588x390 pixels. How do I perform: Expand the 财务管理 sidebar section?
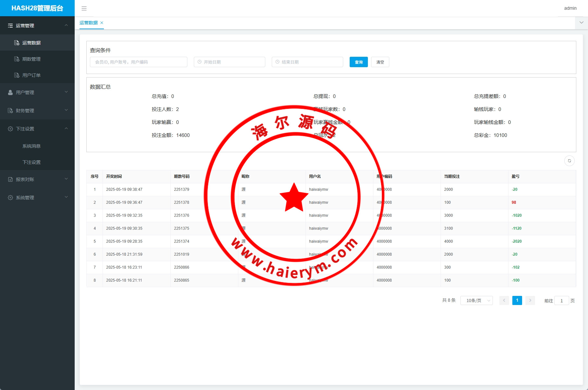(x=37, y=111)
